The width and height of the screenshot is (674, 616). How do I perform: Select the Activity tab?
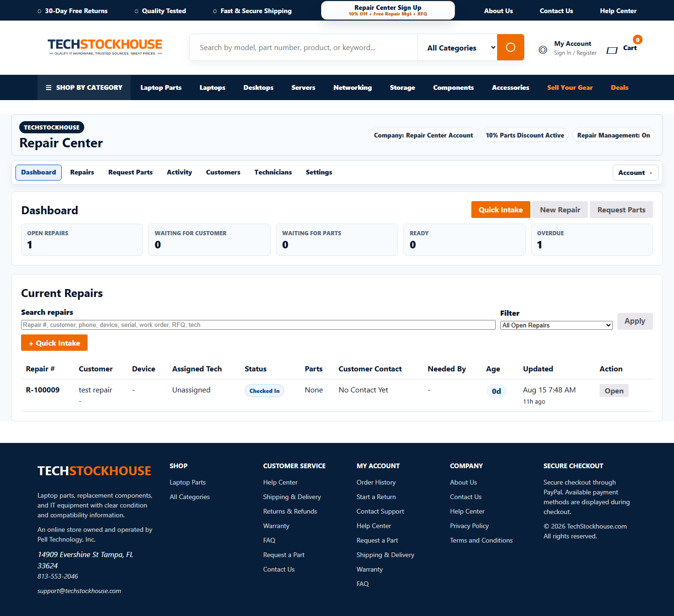click(179, 173)
